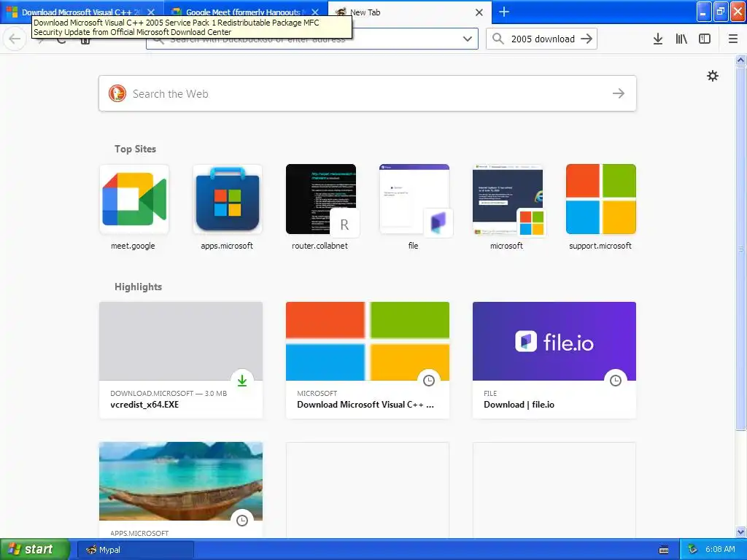The height and width of the screenshot is (560, 747).
Task: Open new tab page settings gear
Action: 713,76
